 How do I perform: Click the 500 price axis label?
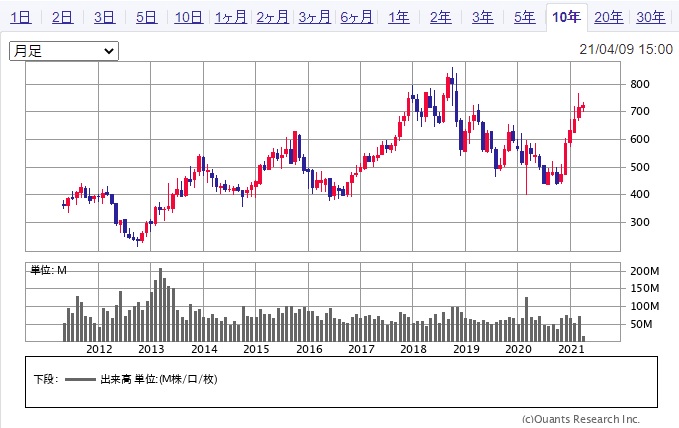click(x=640, y=167)
